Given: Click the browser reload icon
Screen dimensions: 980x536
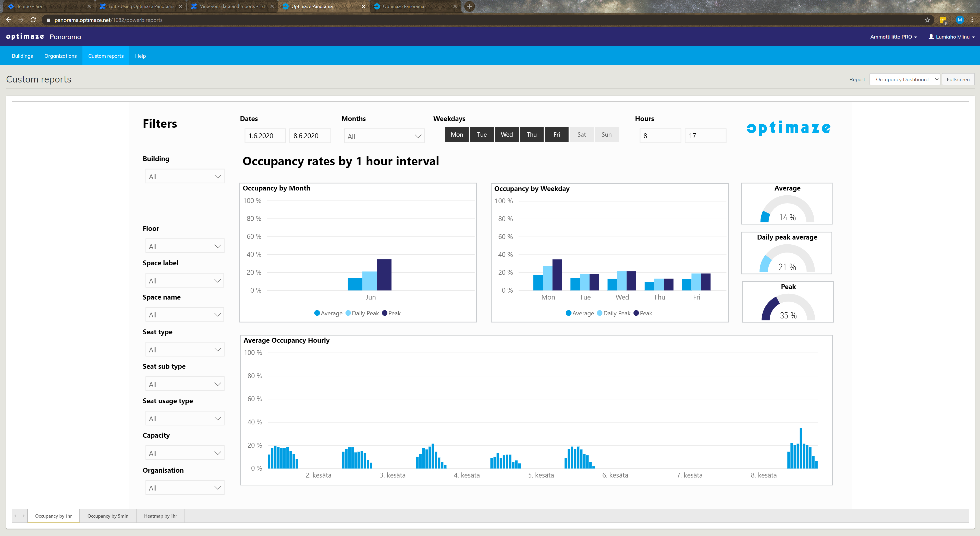Looking at the screenshot, I should pyautogui.click(x=33, y=20).
